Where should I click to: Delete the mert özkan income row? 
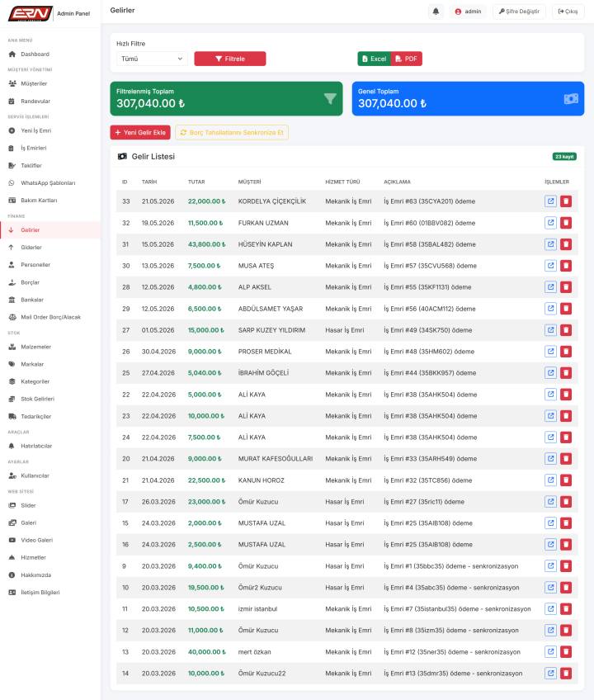566,652
